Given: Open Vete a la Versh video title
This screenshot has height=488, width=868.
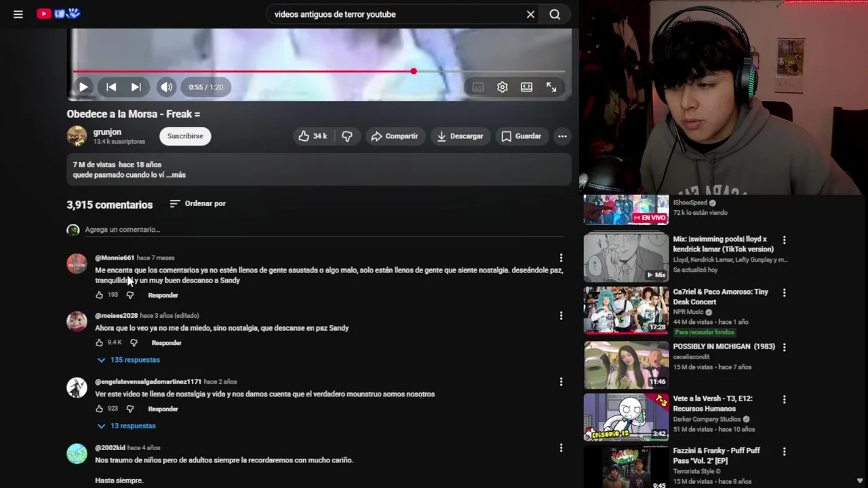Looking at the screenshot, I should 713,403.
